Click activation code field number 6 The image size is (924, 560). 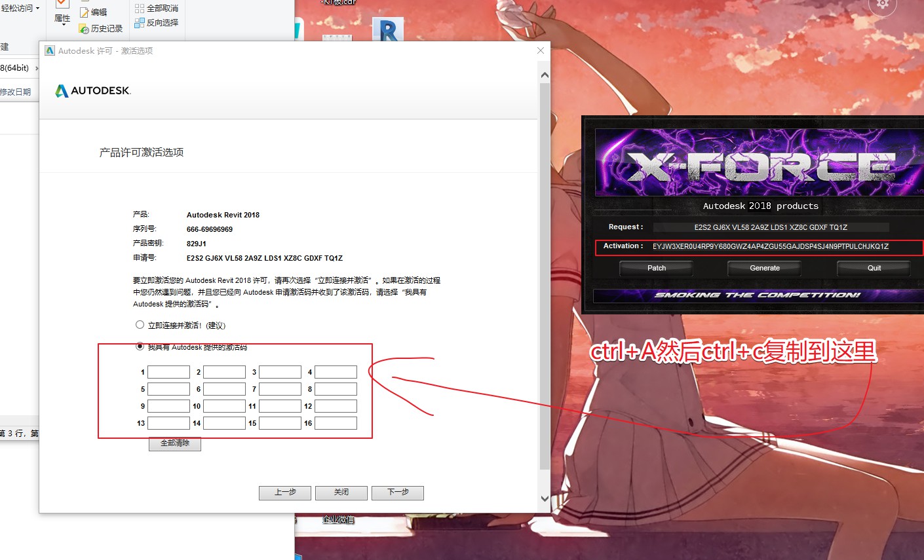[x=224, y=389]
